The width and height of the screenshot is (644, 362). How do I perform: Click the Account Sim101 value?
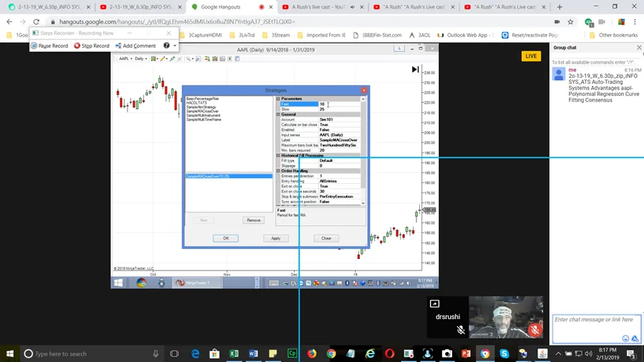tap(339, 119)
